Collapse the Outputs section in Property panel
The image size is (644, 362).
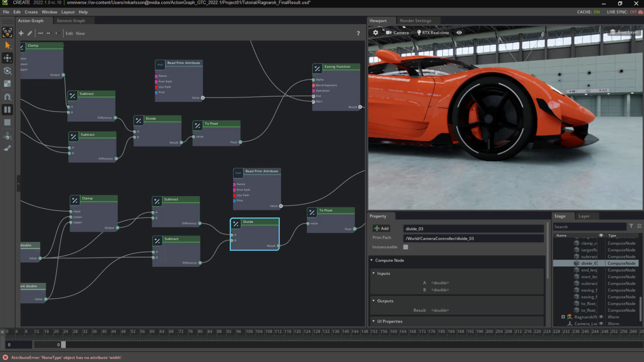pos(373,300)
